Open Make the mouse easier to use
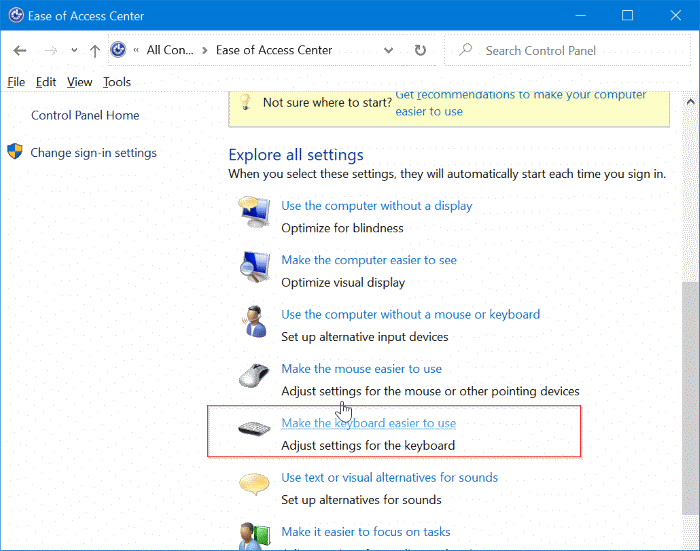700x551 pixels. tap(361, 369)
